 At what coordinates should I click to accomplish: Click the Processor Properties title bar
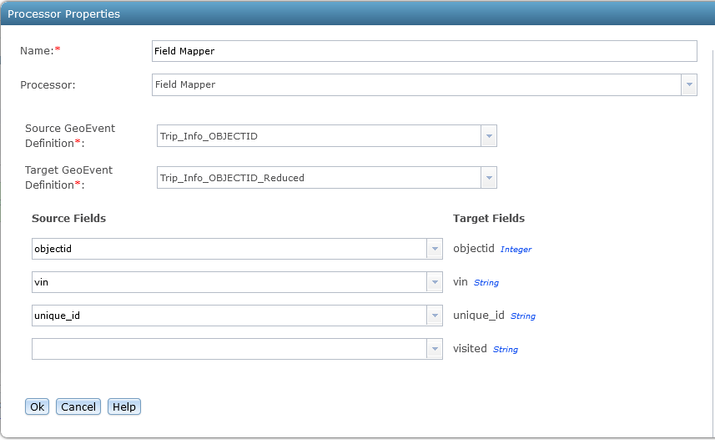click(357, 14)
